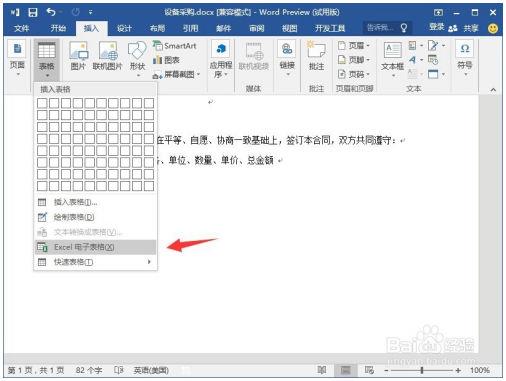The height and width of the screenshot is (381, 506).
Task: Click the Undo arrow icon
Action: coord(51,12)
